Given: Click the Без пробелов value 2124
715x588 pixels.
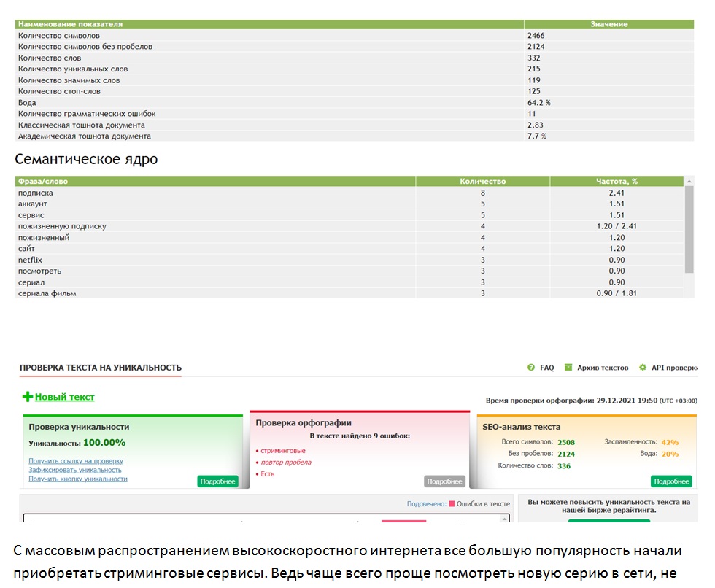Looking at the screenshot, I should pos(566,454).
